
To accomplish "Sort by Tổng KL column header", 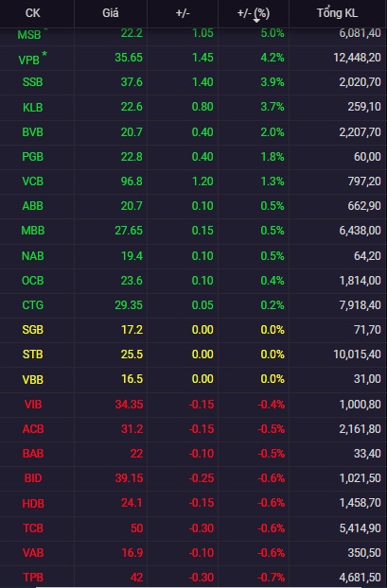I will (x=337, y=13).
